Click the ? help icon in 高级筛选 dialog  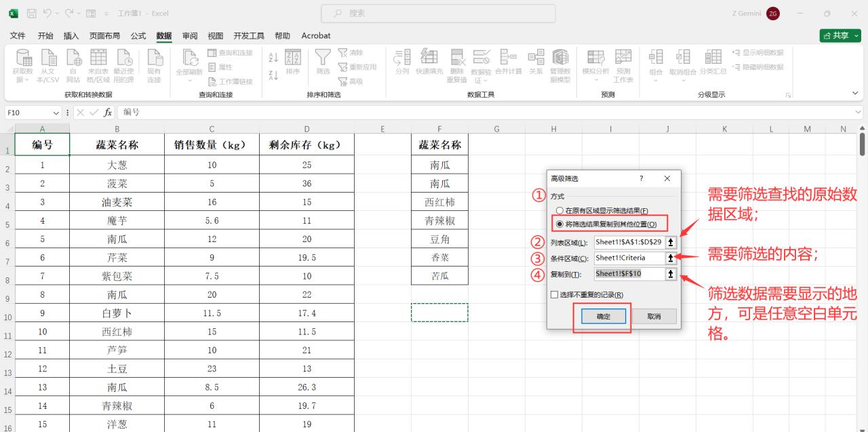tap(642, 178)
